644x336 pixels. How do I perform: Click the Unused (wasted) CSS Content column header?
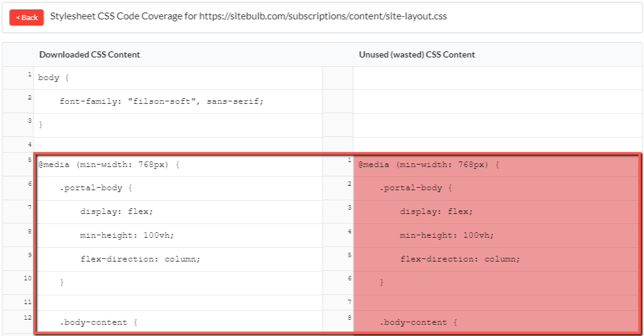417,54
